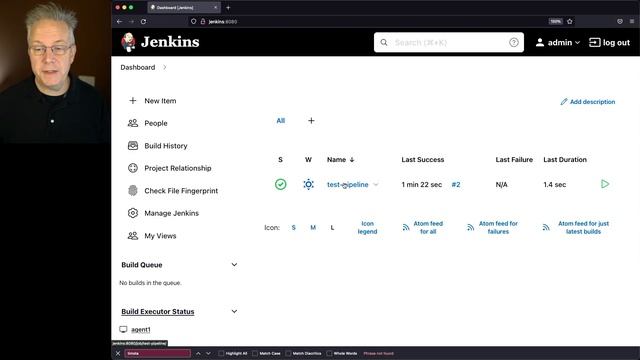
Task: Click the green success status icon
Action: coord(280,184)
